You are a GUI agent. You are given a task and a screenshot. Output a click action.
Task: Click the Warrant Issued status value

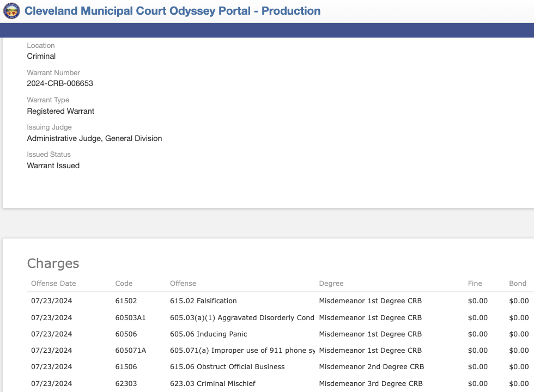(53, 166)
